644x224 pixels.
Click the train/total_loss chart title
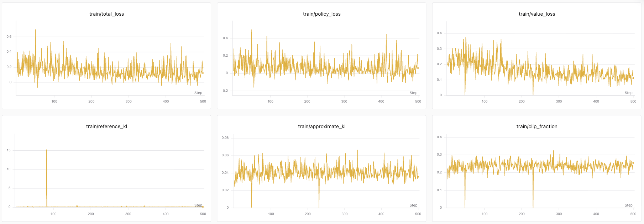tap(106, 14)
